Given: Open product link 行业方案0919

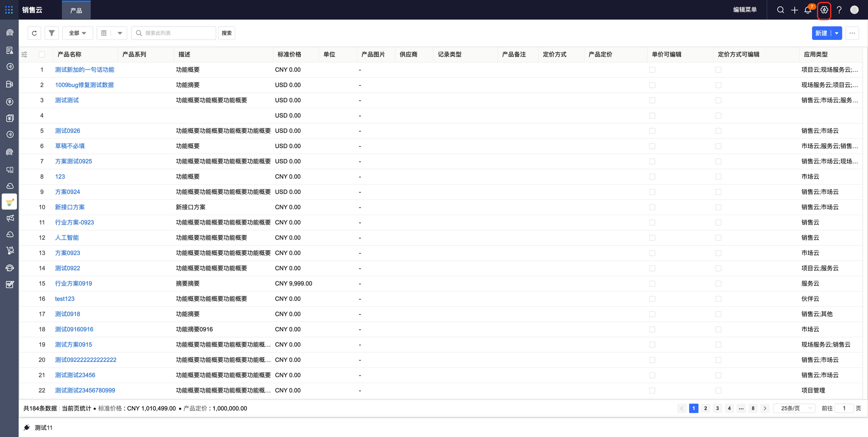Looking at the screenshot, I should 73,284.
